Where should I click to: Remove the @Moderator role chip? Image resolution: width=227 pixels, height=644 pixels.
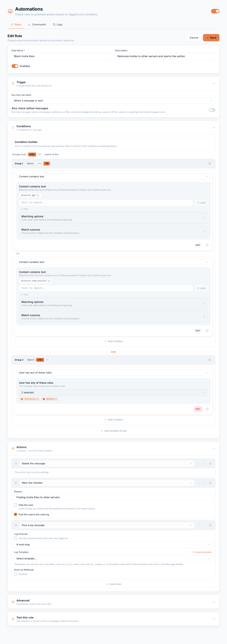[38, 399]
